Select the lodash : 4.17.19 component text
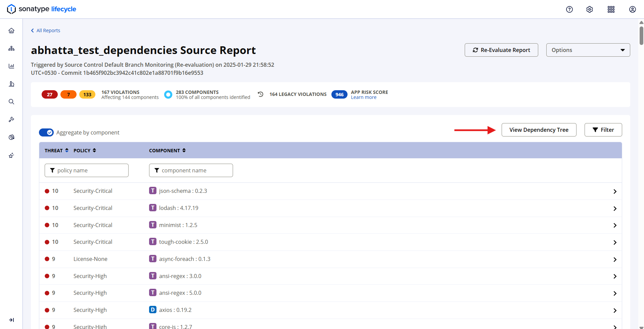This screenshot has height=329, width=644. pos(179,208)
